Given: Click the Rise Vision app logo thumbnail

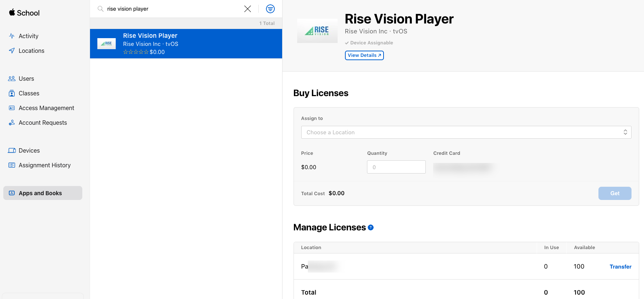Looking at the screenshot, I should tap(317, 31).
